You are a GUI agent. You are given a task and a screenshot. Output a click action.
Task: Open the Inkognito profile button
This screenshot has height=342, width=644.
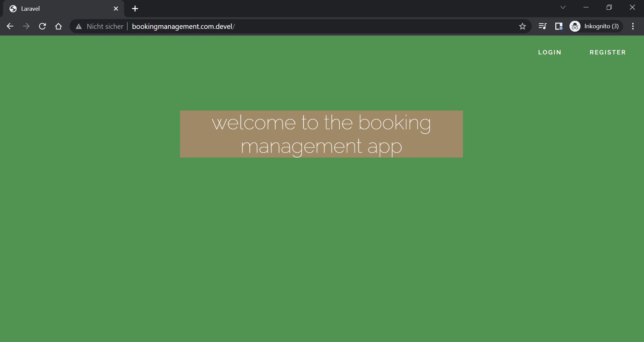pos(595,26)
